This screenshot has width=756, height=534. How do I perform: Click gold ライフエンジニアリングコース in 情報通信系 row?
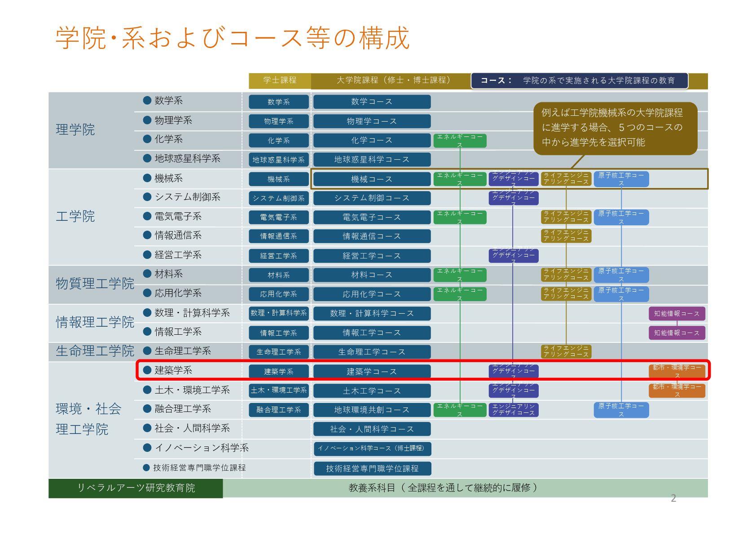tap(566, 236)
